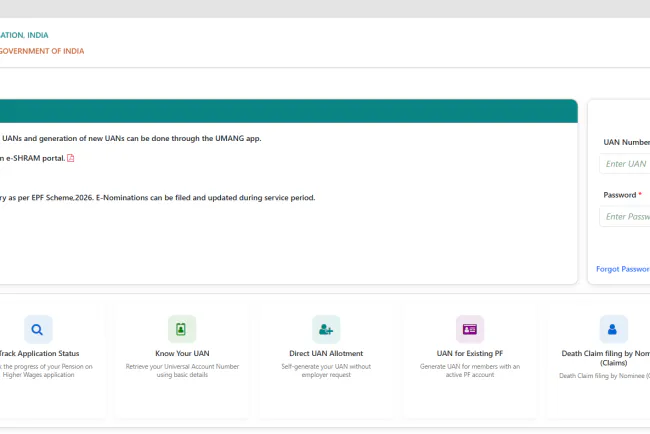Click notice about UMANG app UAN generation
The image size is (650, 434).
point(131,138)
